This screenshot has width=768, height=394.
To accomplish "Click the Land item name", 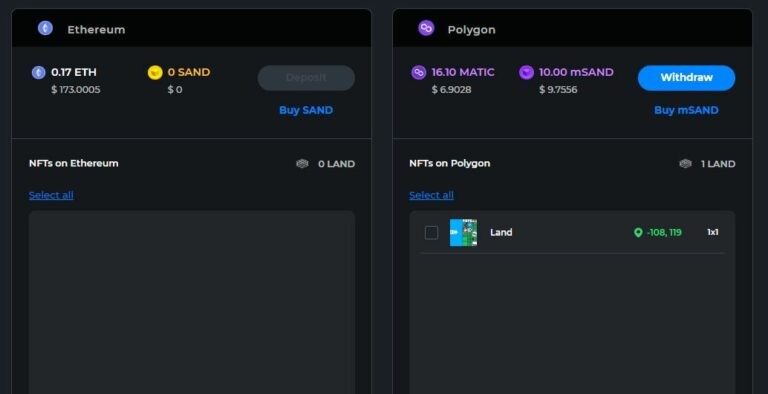I will [501, 232].
